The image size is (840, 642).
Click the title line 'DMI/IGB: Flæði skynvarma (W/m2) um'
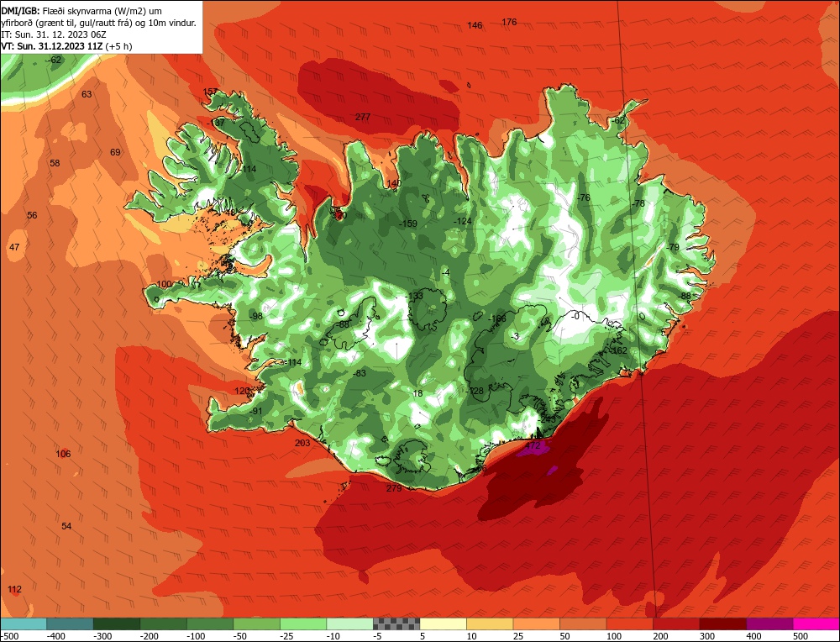81,11
